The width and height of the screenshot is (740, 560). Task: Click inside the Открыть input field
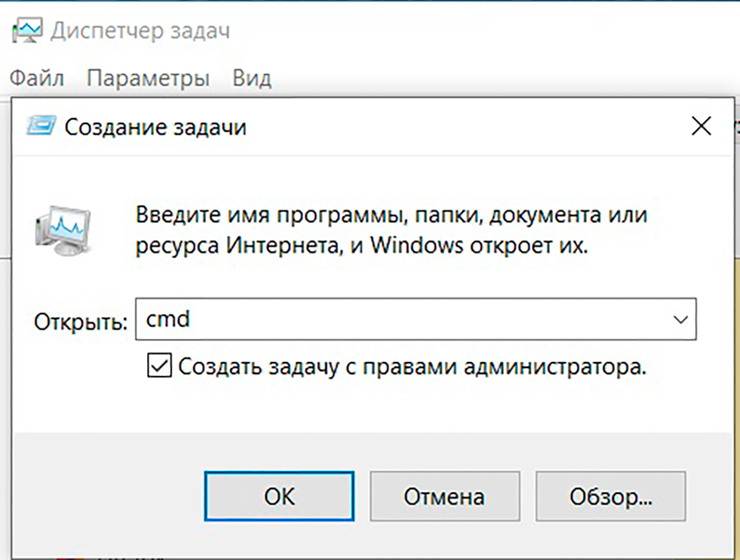tap(352, 319)
